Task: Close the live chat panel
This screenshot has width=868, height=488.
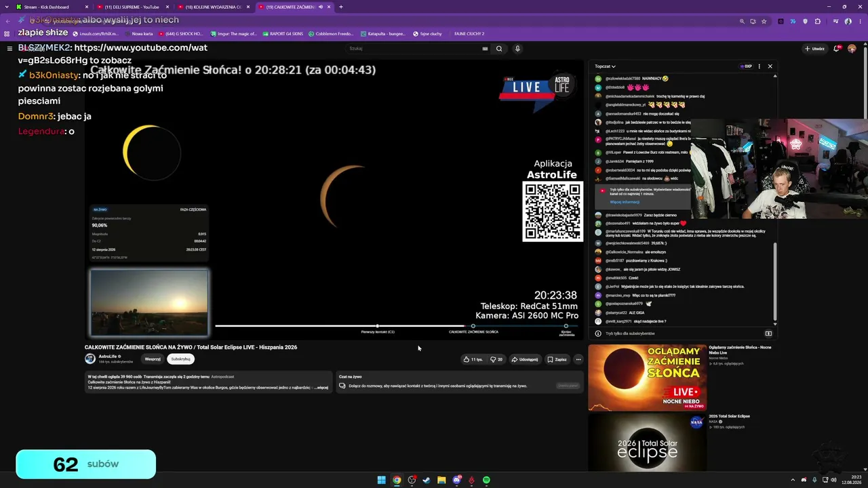Action: [770, 66]
